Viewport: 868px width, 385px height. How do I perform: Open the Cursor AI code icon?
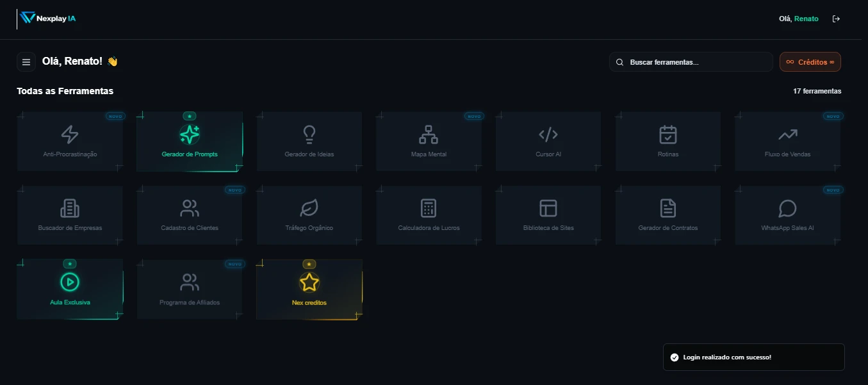coord(548,135)
